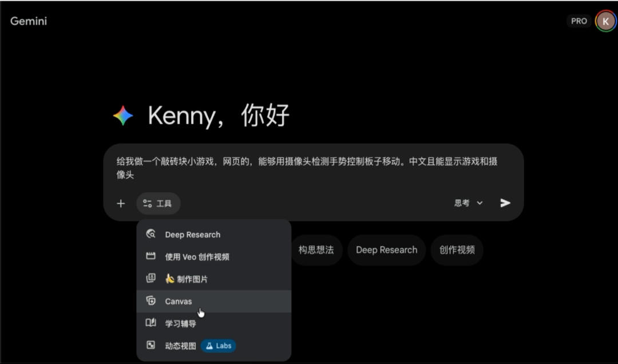Click the banana emoji before 制作图片
The width and height of the screenshot is (618, 364).
[169, 279]
